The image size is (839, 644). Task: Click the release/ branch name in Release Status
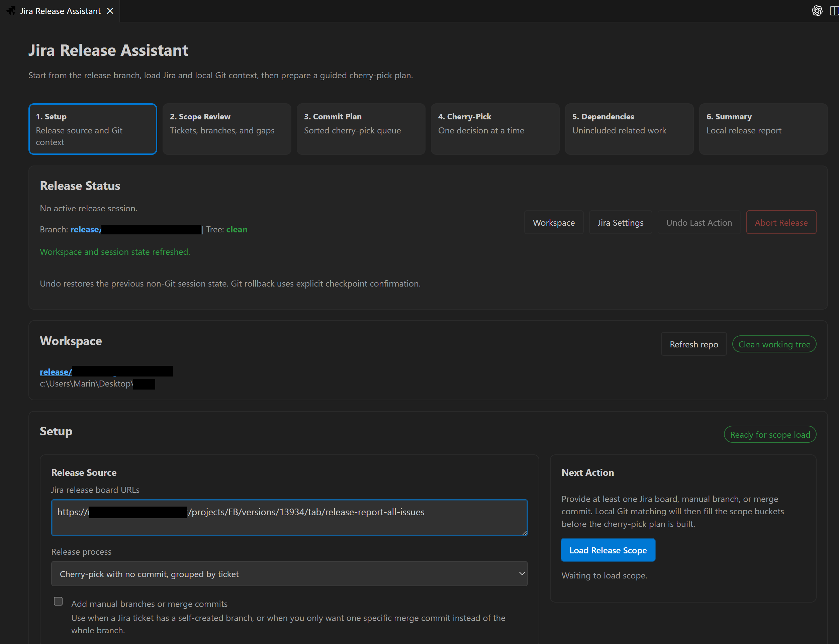(86, 229)
